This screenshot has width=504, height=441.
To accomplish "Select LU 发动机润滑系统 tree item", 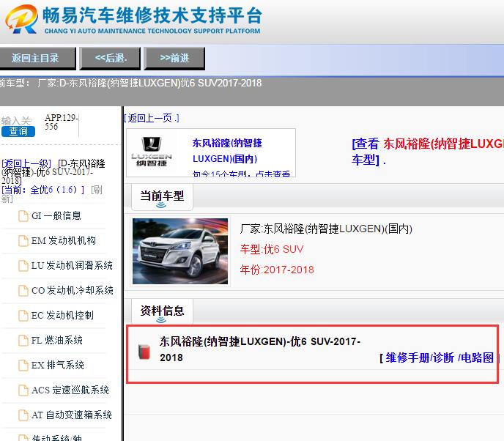I will (x=72, y=265).
